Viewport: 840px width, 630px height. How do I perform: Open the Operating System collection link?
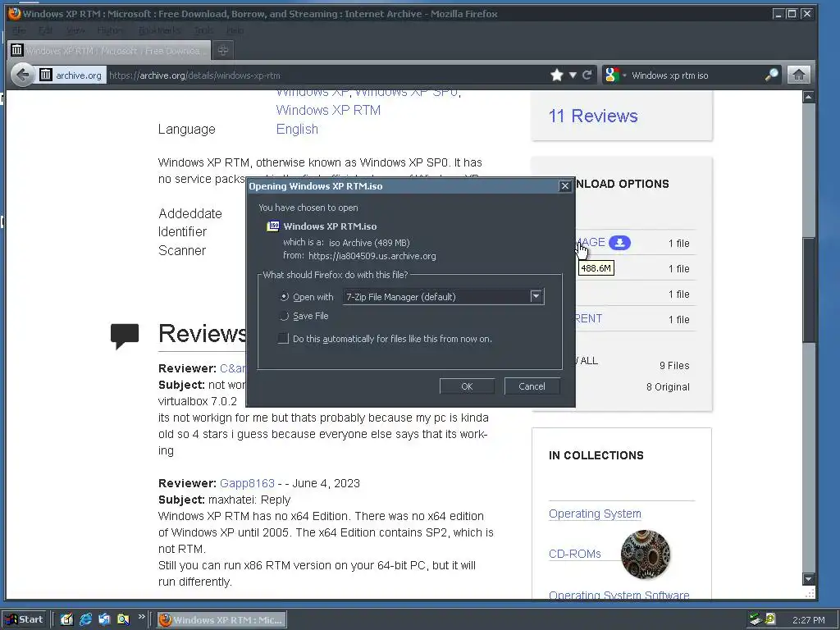595,514
